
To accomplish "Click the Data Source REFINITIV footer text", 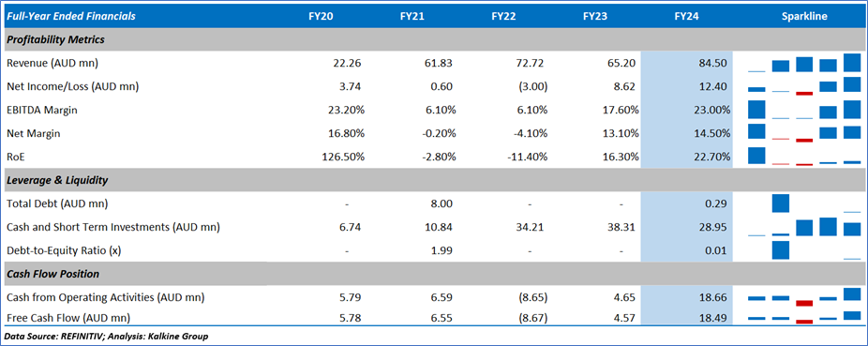I will pyautogui.click(x=106, y=336).
